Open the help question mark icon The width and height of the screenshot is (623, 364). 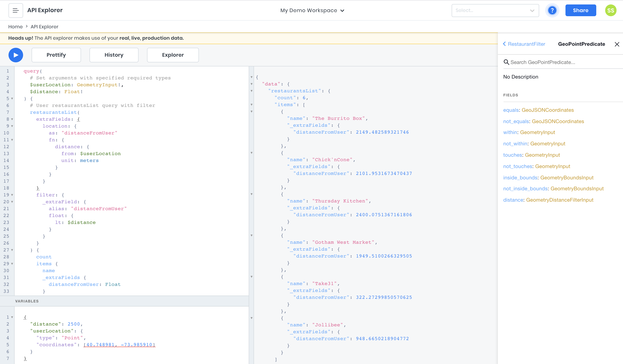point(552,10)
